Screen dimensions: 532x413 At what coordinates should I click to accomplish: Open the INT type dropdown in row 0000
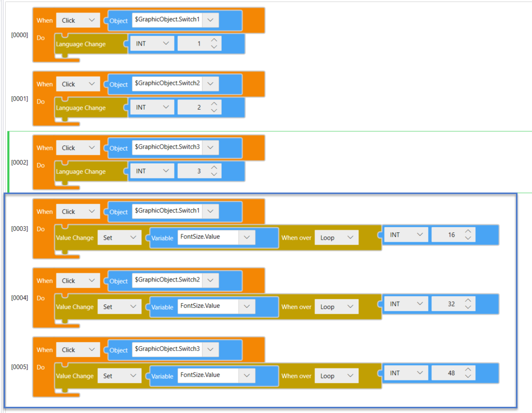(152, 43)
